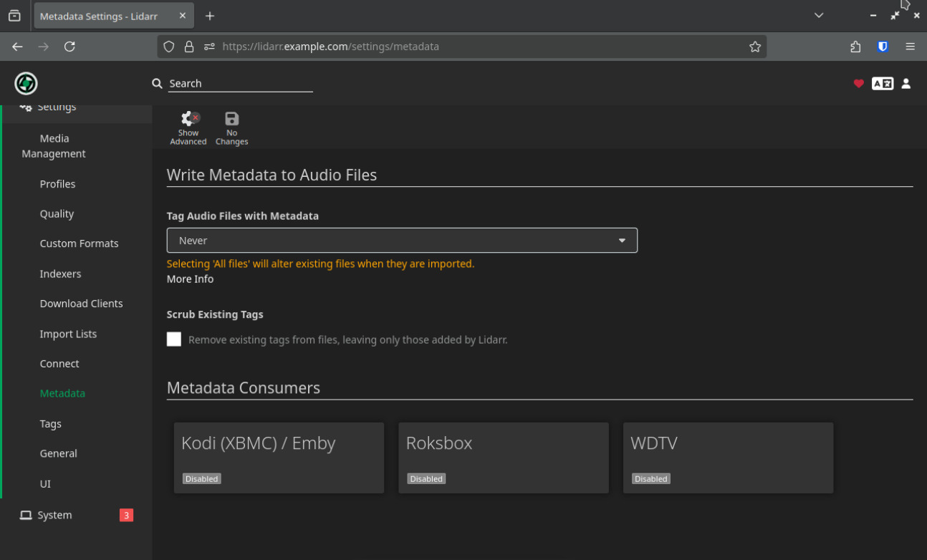
Task: Open the language translation icon
Action: pyautogui.click(x=882, y=84)
